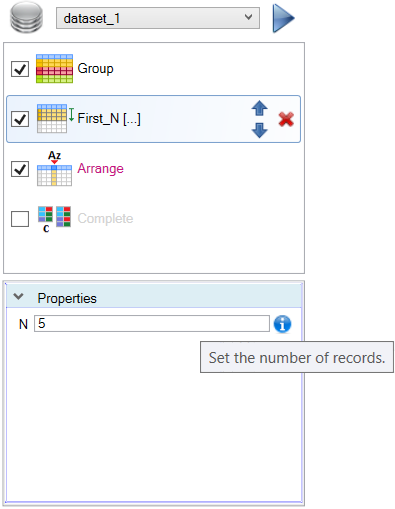Screen dimensions: 395x509
Task: Click the Complete step icon
Action: [x=54, y=219]
